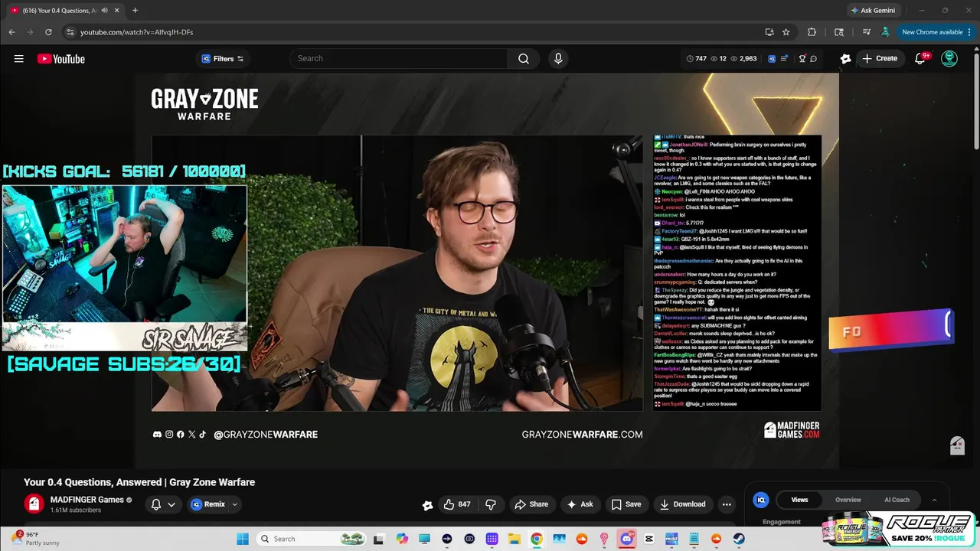This screenshot has width=980, height=551.
Task: Open Discord from the taskbar
Action: (627, 539)
